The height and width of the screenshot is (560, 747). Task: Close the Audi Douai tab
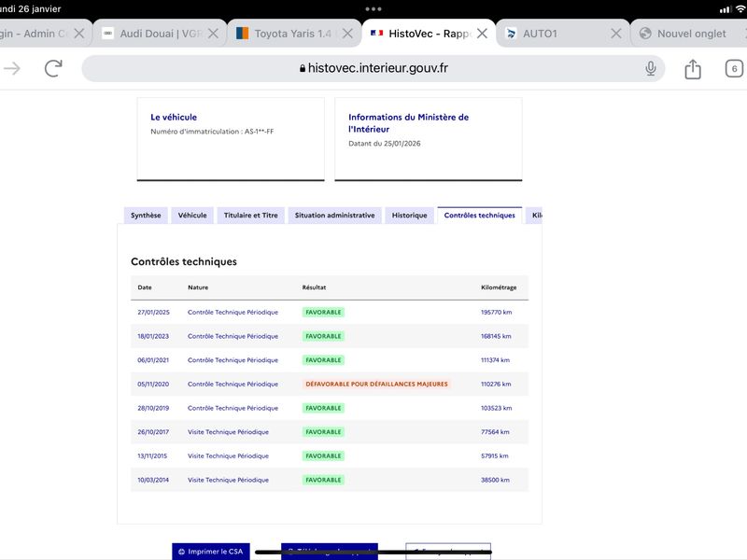[214, 34]
